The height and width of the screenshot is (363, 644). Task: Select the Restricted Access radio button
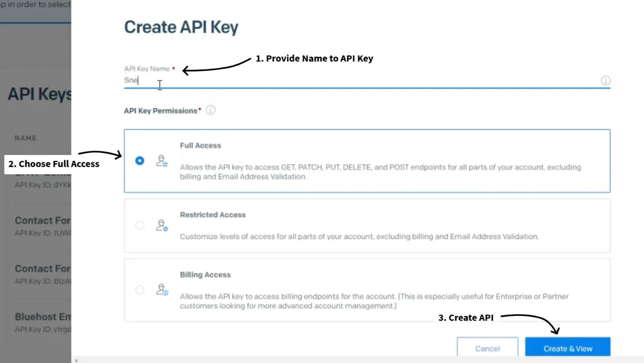click(x=140, y=225)
